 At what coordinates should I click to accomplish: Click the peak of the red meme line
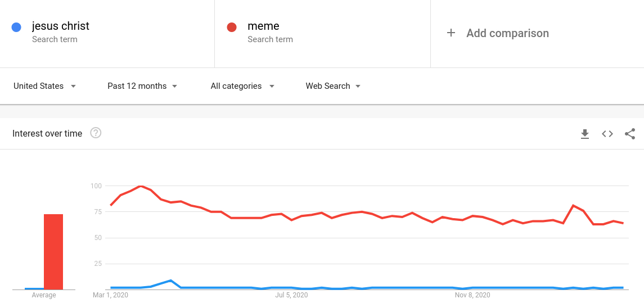pos(141,186)
